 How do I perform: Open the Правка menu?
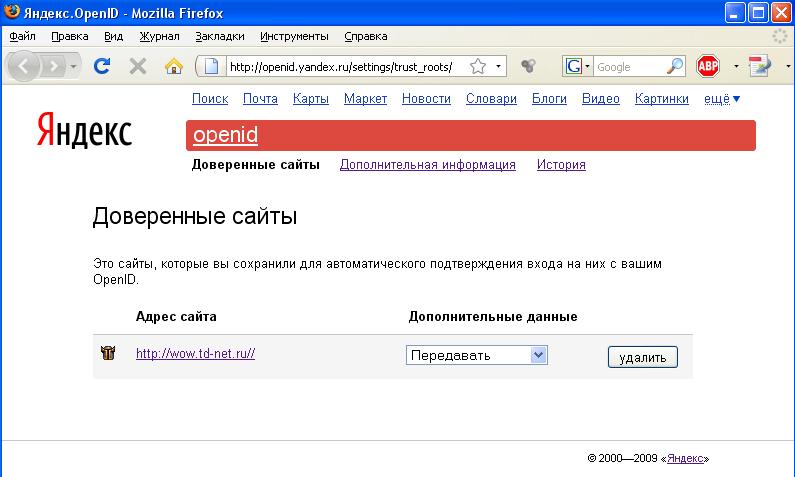[x=69, y=36]
